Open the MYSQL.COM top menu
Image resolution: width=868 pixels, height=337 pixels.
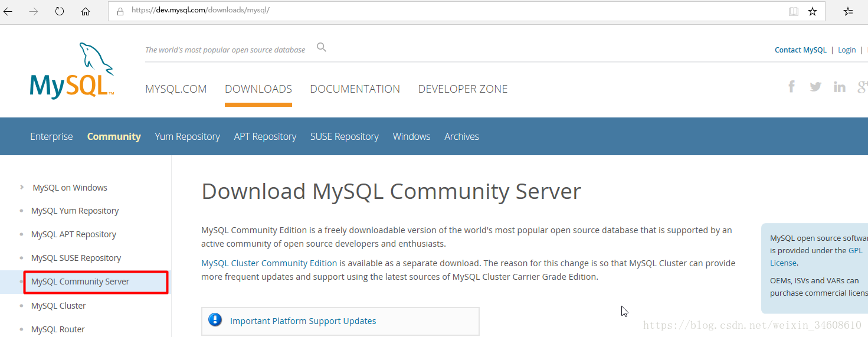tap(176, 89)
